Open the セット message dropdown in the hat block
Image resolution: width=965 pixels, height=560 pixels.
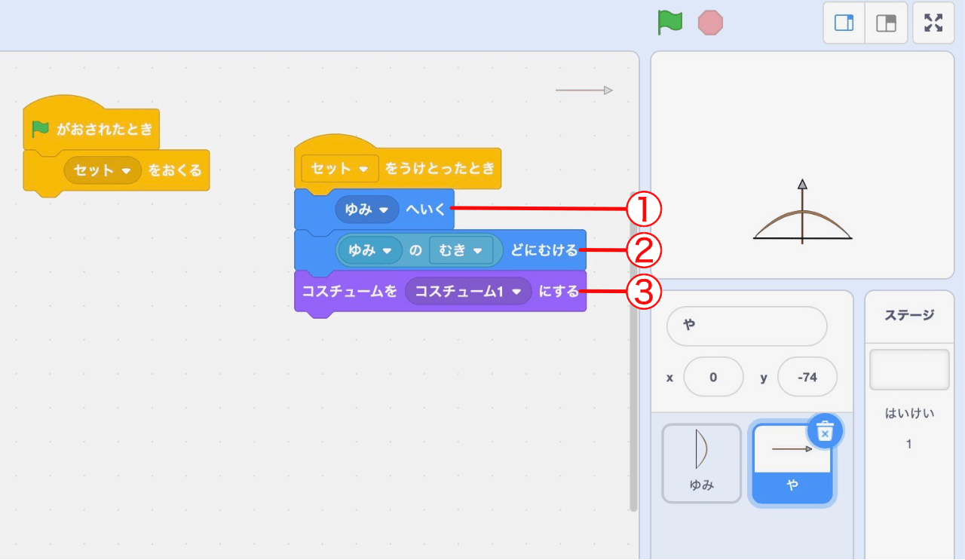click(x=339, y=168)
